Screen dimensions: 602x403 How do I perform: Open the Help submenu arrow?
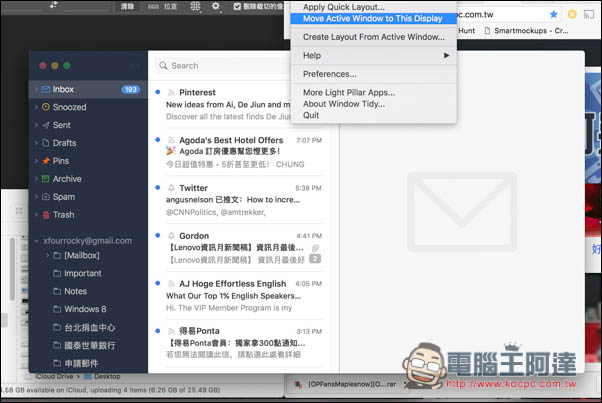[x=446, y=56]
